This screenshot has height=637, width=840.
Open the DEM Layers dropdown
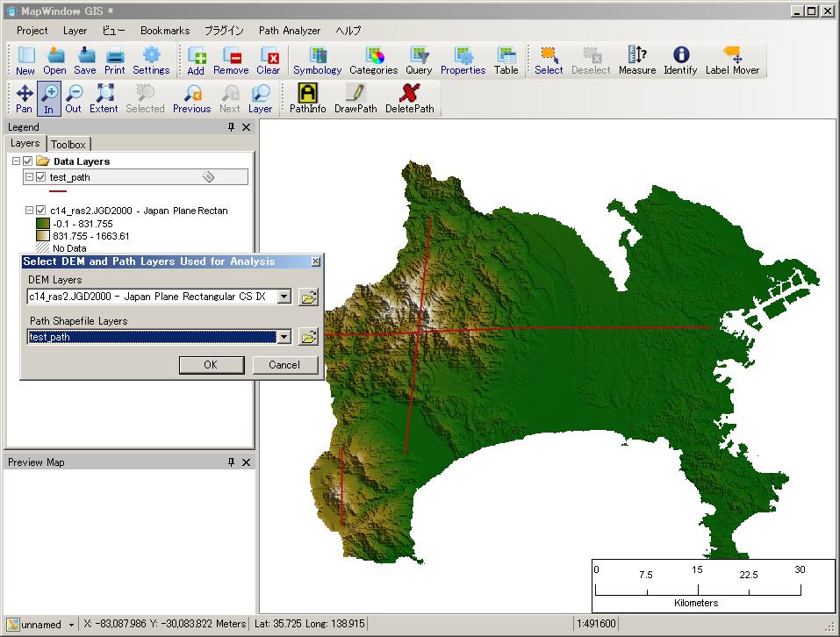point(284,297)
